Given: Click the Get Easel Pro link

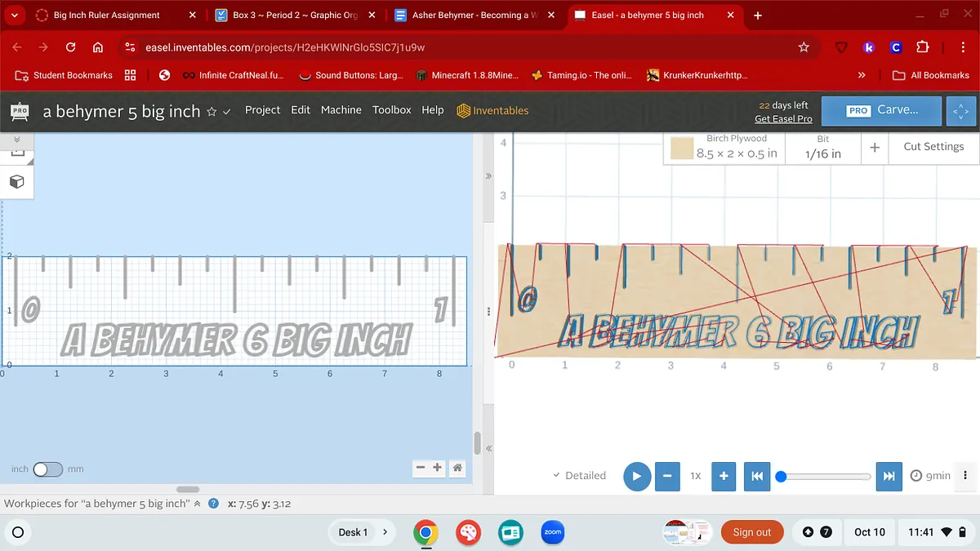Looking at the screenshot, I should [x=782, y=119].
